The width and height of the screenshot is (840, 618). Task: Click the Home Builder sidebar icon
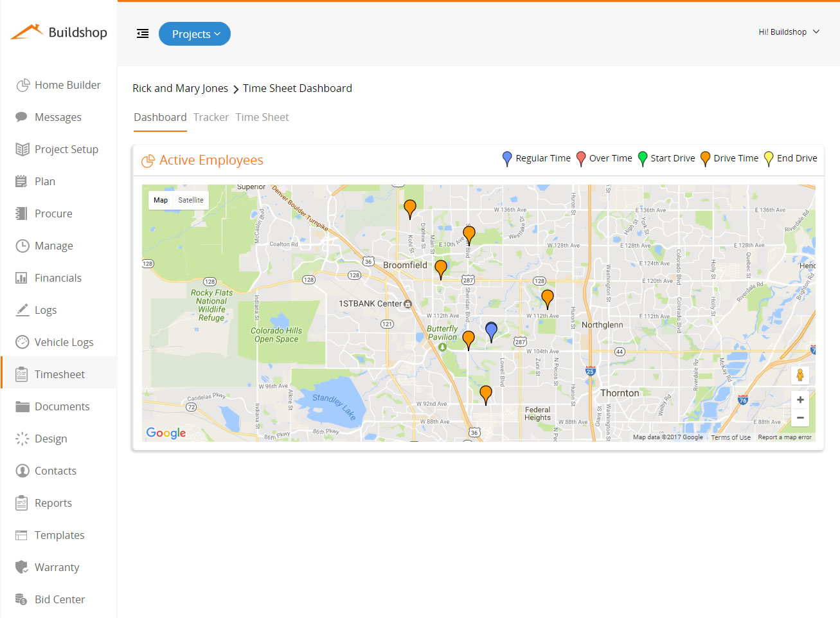pyautogui.click(x=22, y=85)
